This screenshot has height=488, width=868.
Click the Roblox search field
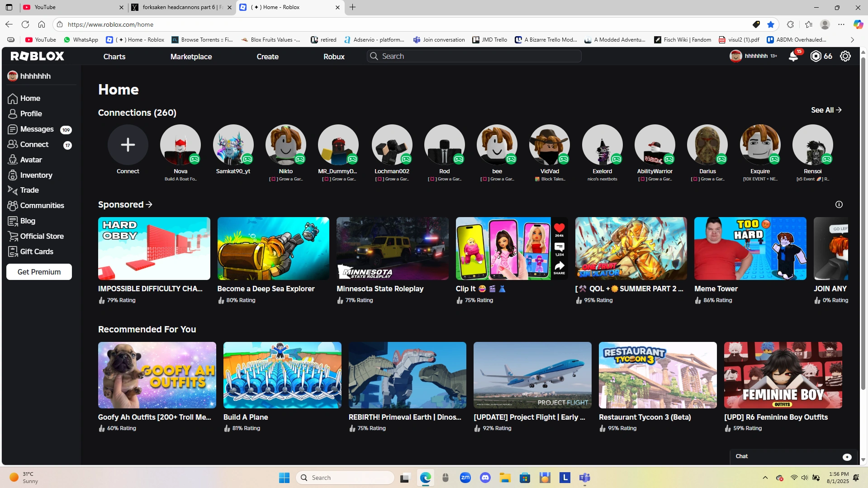[x=473, y=56]
